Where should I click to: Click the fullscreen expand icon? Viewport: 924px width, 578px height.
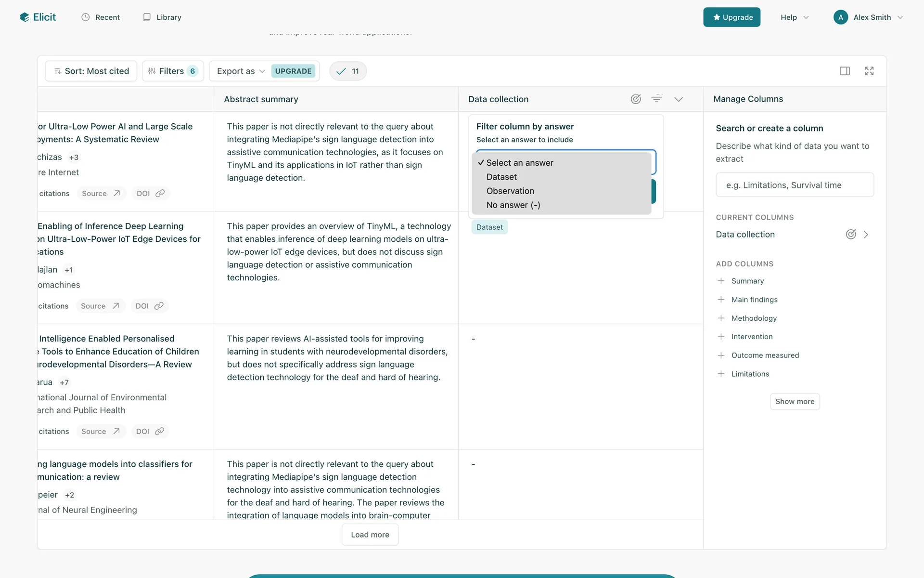click(869, 71)
